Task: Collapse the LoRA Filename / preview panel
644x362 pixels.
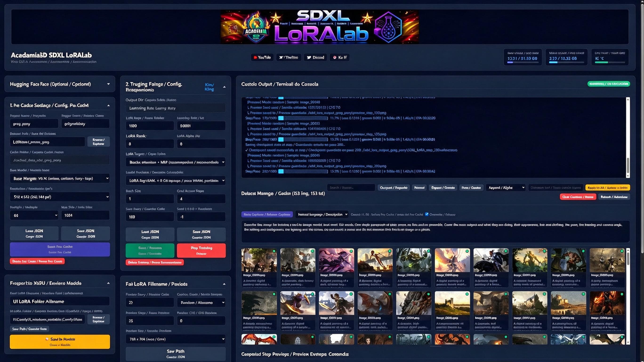Action: click(x=224, y=284)
